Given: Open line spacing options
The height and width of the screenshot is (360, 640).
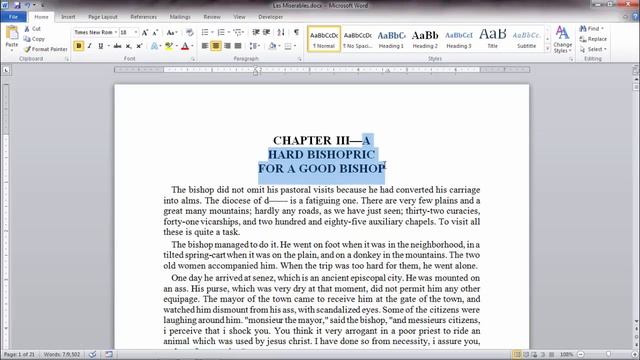Looking at the screenshot, I should pyautogui.click(x=255, y=46).
